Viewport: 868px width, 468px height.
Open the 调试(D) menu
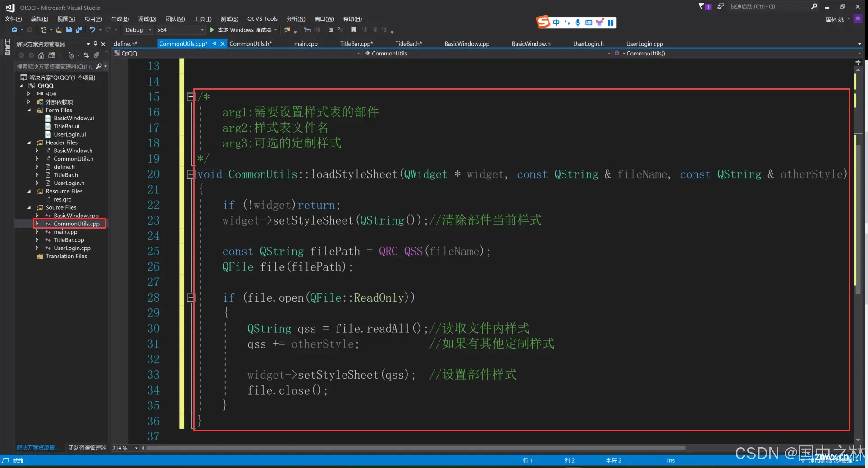(x=147, y=18)
